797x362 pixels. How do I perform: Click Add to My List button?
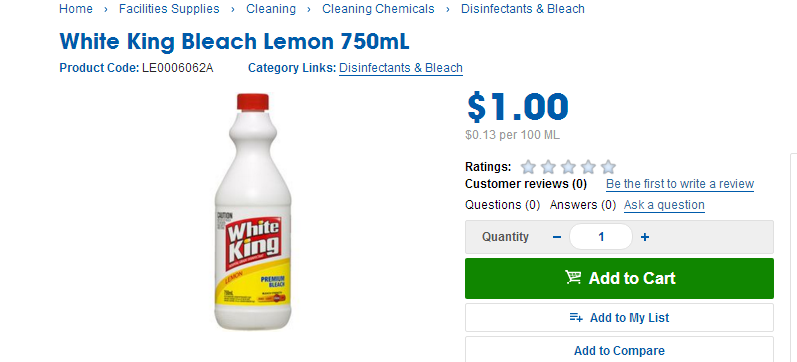pos(619,318)
